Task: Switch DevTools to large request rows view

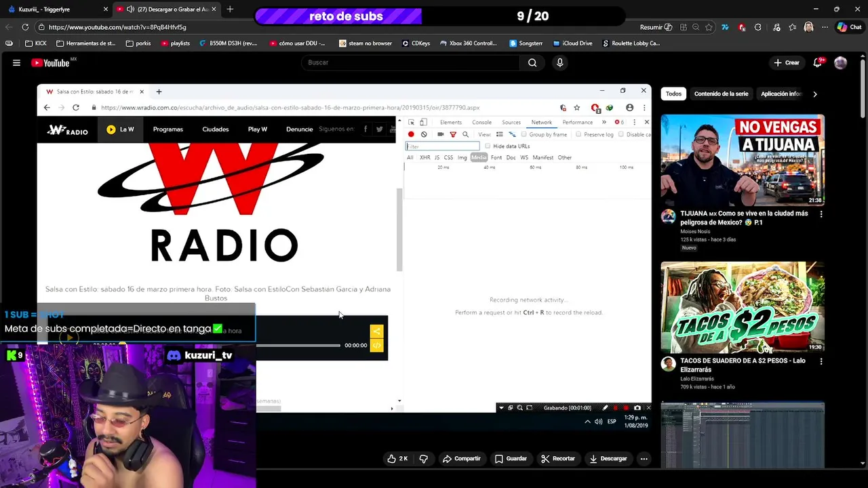Action: 499,134
